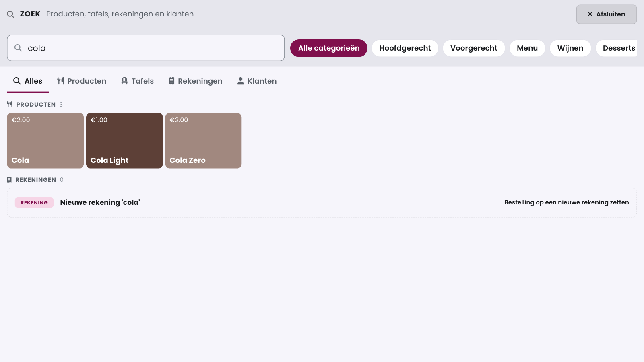Filter by Wijnen category
Screen dimensions: 644x362
point(570,48)
